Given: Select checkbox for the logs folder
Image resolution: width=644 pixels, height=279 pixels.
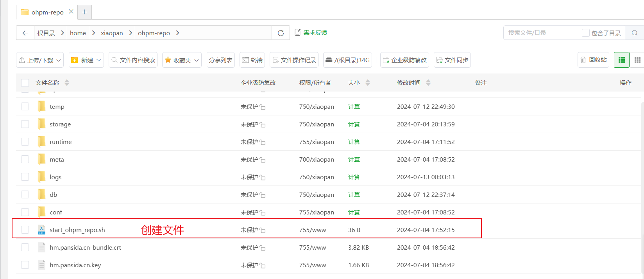Looking at the screenshot, I should [x=25, y=177].
